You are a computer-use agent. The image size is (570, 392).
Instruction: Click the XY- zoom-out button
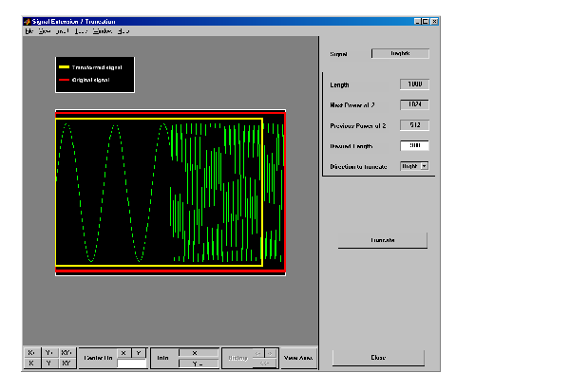(x=66, y=363)
